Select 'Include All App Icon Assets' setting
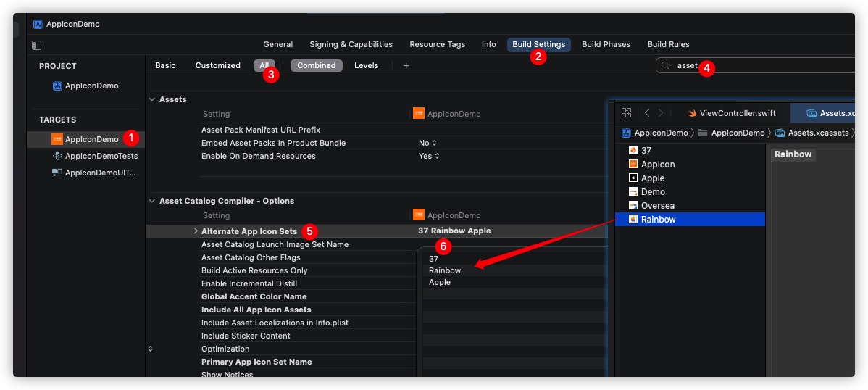This screenshot has width=868, height=390. (256, 310)
